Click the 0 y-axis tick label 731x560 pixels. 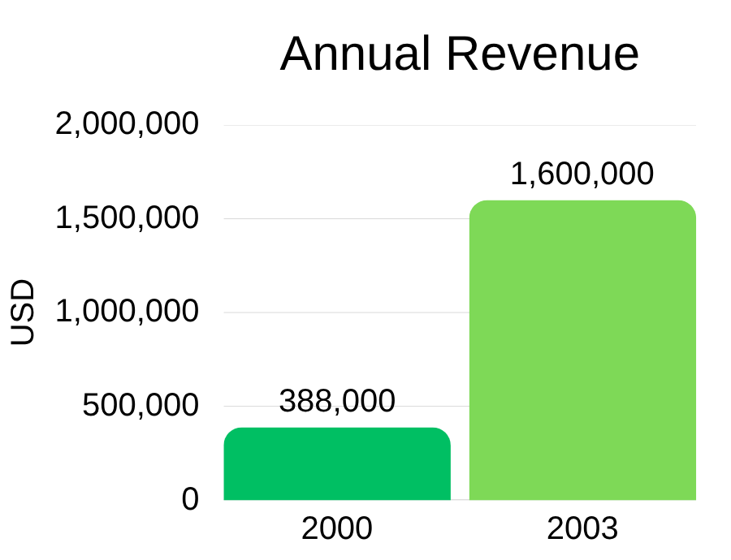pos(190,499)
